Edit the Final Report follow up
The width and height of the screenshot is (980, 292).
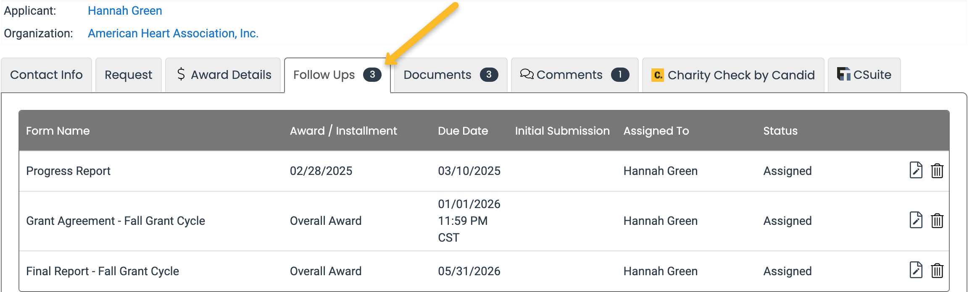click(x=916, y=270)
